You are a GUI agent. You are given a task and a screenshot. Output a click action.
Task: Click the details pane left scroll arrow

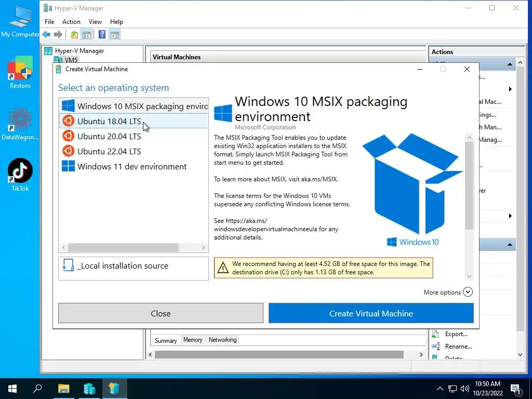pos(150,354)
